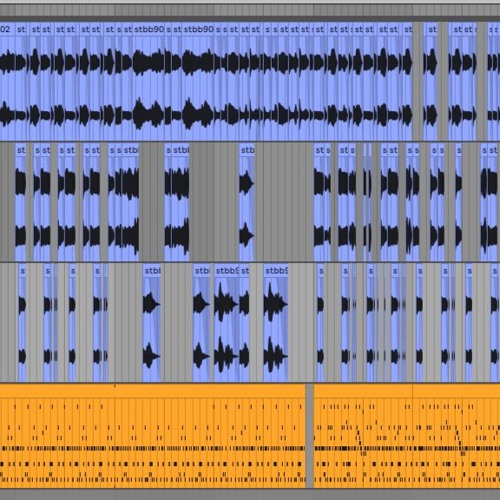Select the orange MIDI clip right after the gap
500x500 pixels.
tap(407, 436)
